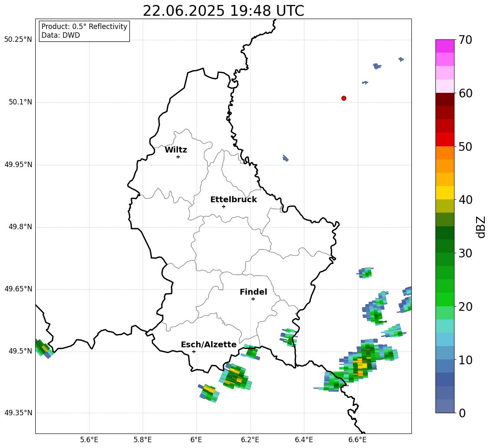This screenshot has height=448, width=491.
Task: Click the 49.65°N latitude label
Action: pyautogui.click(x=18, y=288)
